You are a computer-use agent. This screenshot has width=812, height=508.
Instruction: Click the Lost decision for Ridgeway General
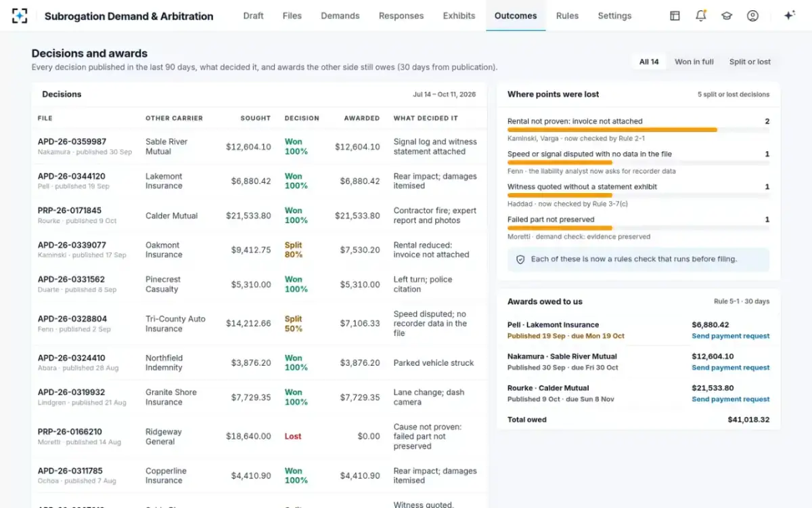pyautogui.click(x=293, y=437)
